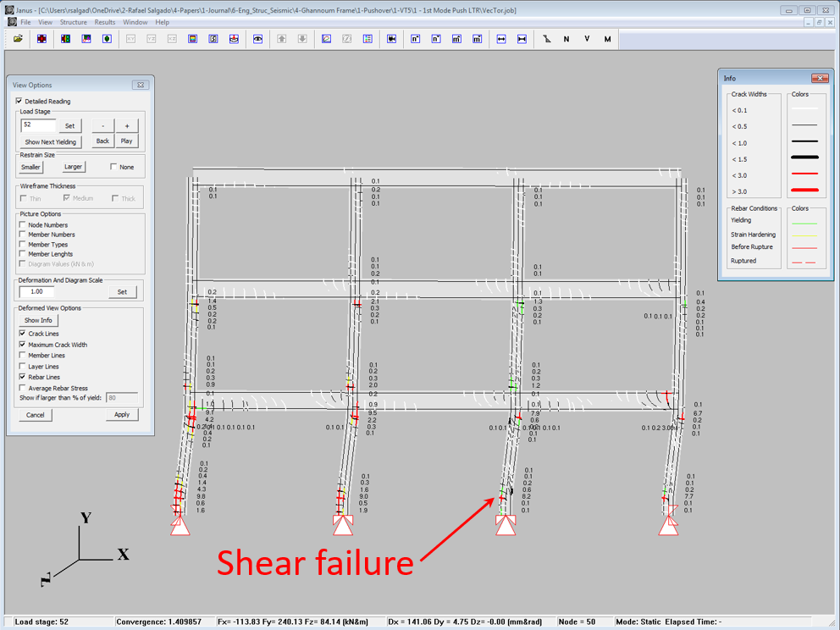Select the XY plane view icon
The image size is (840, 630).
coord(130,39)
